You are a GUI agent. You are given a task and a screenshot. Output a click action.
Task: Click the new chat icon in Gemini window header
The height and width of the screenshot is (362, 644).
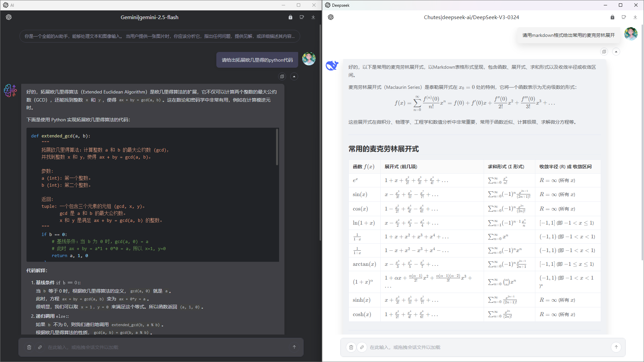click(302, 17)
